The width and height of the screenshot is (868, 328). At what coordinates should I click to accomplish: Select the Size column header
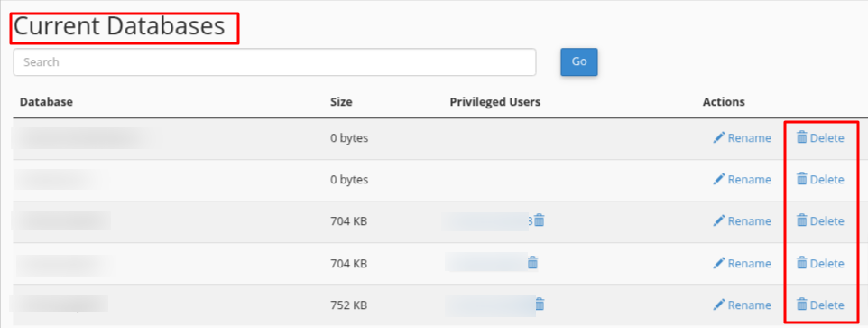coord(341,102)
